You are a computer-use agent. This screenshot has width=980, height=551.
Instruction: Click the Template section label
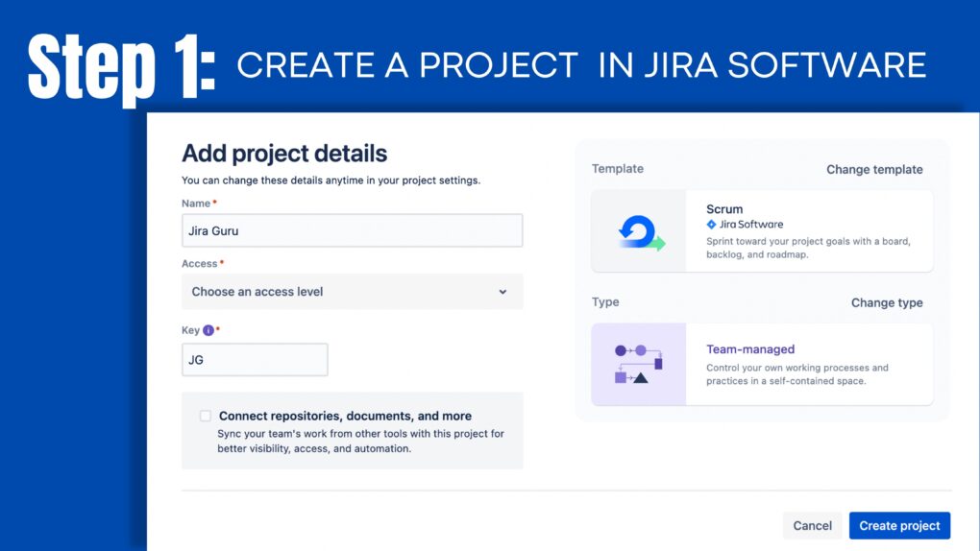pyautogui.click(x=618, y=169)
